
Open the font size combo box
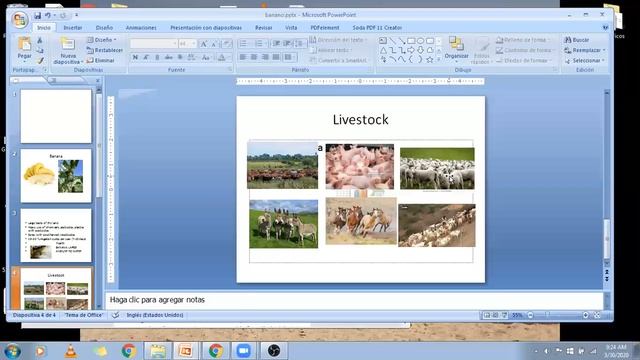[x=187, y=44]
